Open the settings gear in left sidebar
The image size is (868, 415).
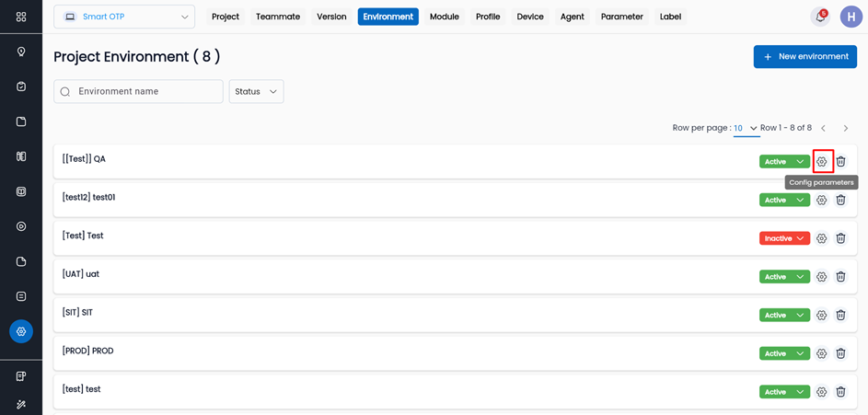click(21, 331)
